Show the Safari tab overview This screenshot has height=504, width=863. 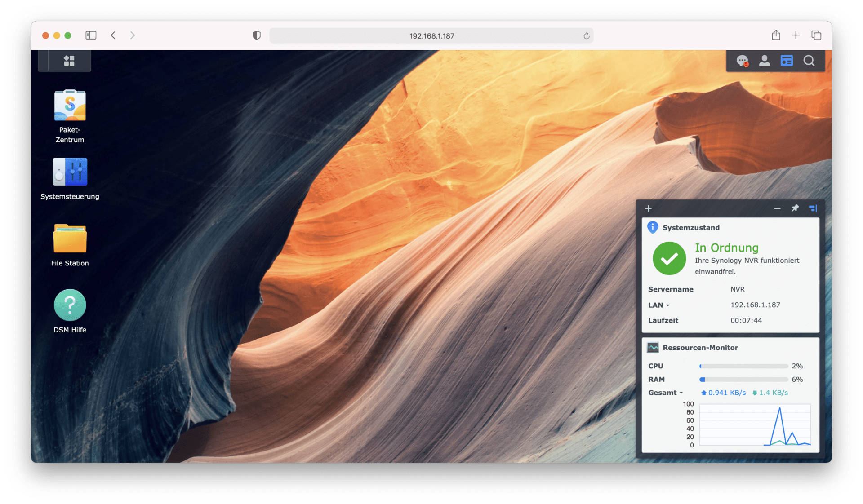click(816, 35)
